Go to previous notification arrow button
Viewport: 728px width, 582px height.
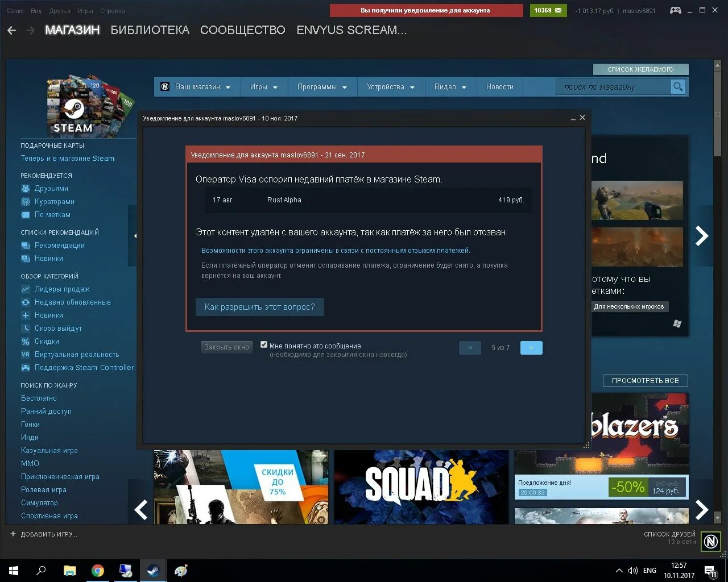pos(470,347)
